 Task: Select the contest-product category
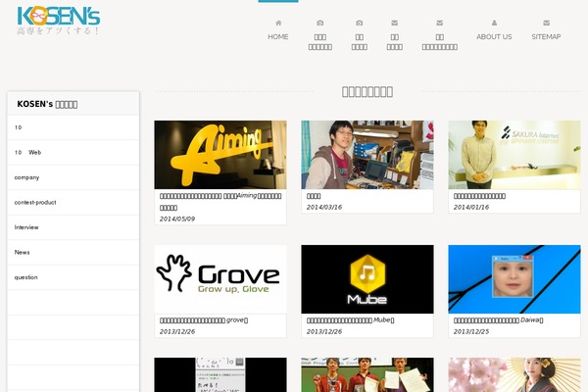tap(73, 203)
